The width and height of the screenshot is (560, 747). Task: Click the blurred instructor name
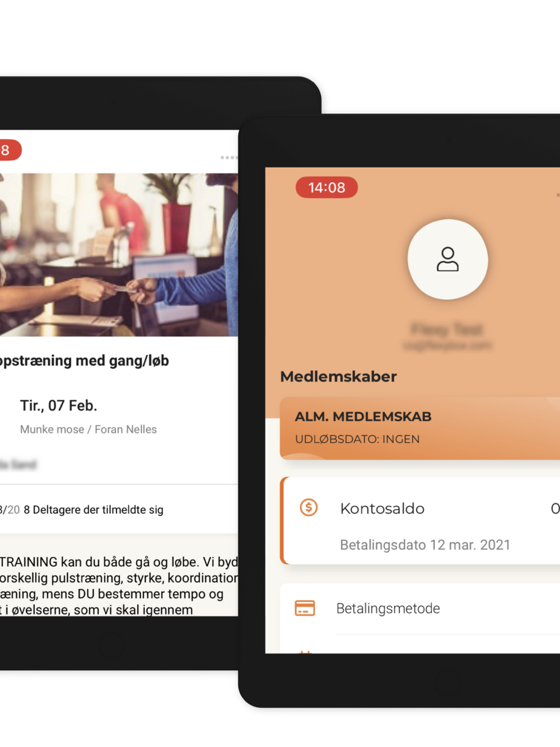click(x=18, y=464)
